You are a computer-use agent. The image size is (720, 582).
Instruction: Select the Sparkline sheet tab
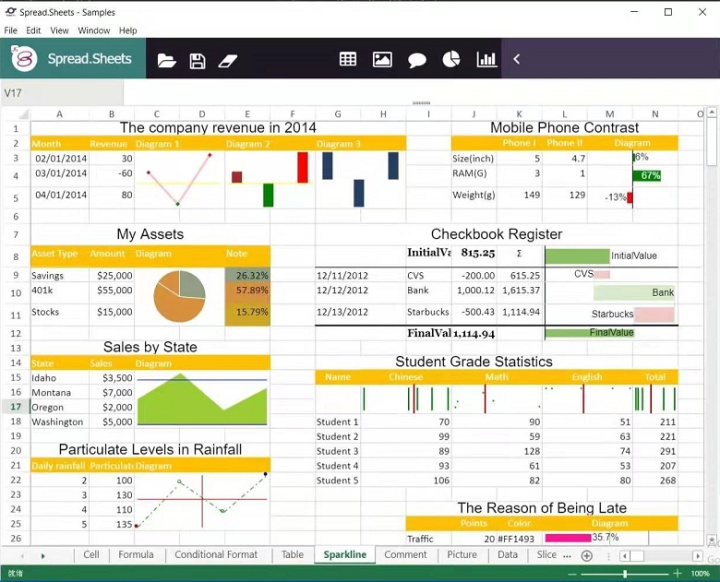[345, 554]
